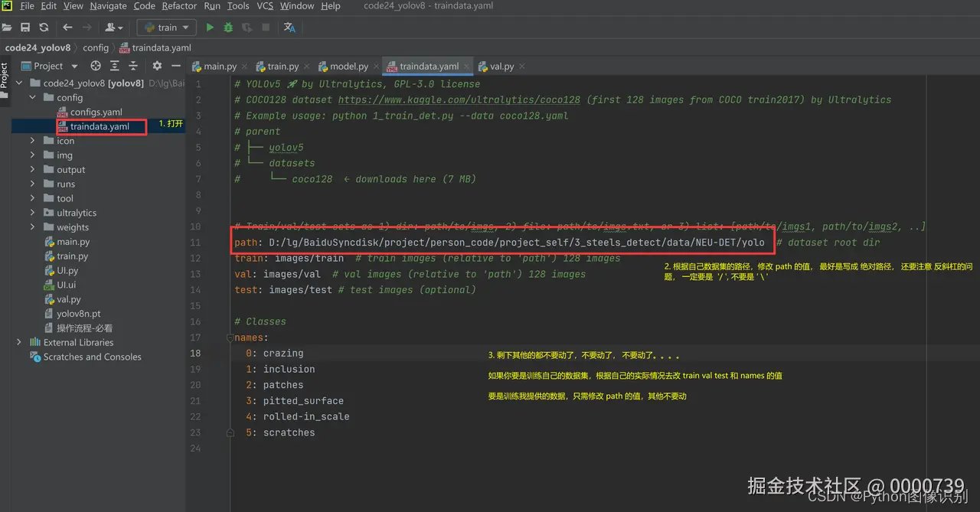Expand the output folder
The image size is (980, 512).
(33, 170)
